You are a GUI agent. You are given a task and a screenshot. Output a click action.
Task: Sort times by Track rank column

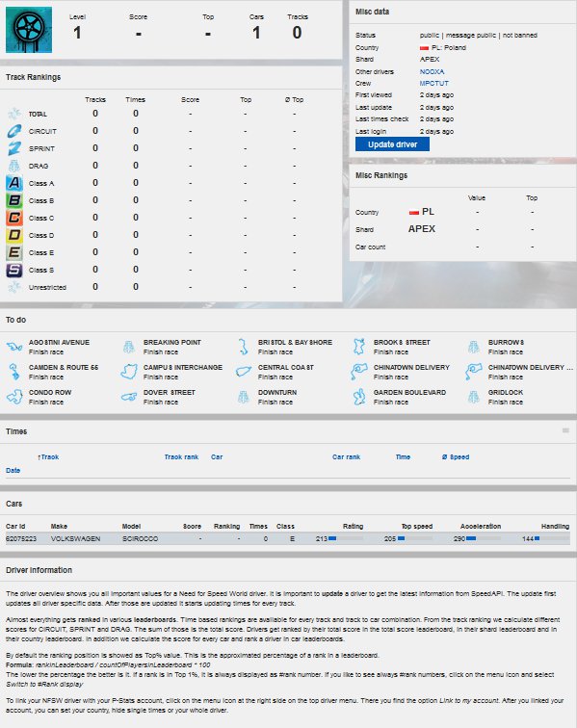181,456
